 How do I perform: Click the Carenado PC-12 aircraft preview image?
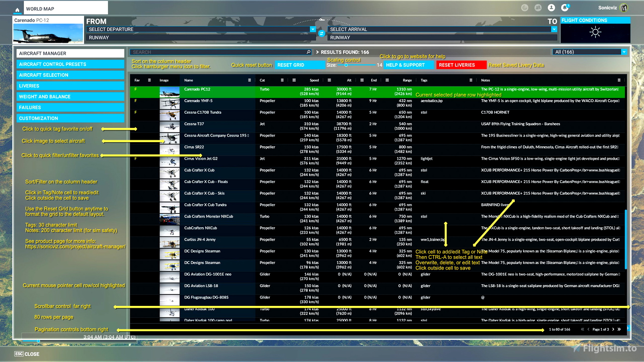(48, 34)
